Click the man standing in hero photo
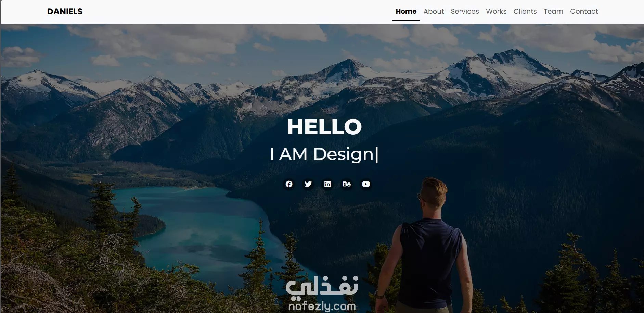 [426, 247]
